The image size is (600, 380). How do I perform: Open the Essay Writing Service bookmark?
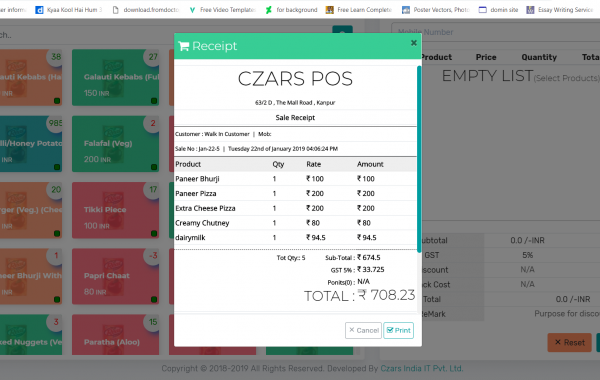(560, 10)
